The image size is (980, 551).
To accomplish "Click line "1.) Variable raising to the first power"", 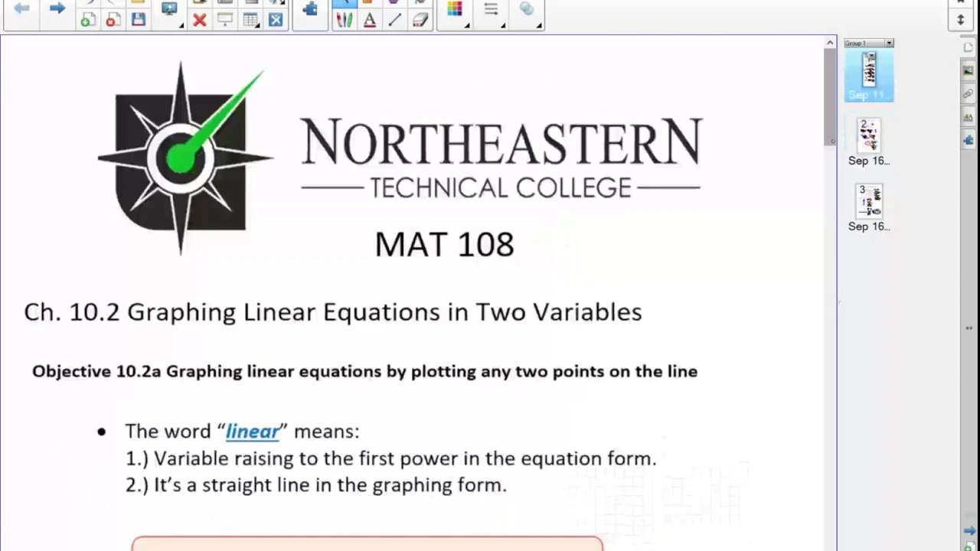I will [x=390, y=458].
